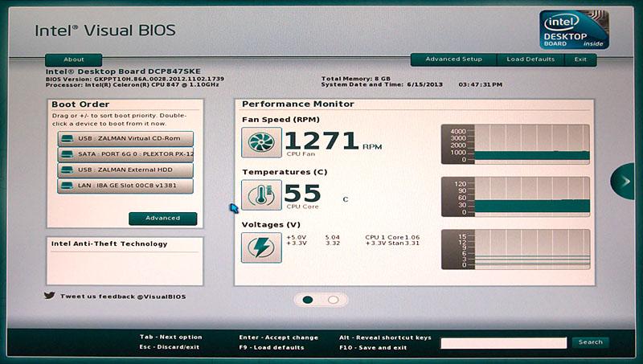This screenshot has height=364, width=643.
Task: Select USB ZALMAN External HDD boot device
Action: [x=125, y=170]
